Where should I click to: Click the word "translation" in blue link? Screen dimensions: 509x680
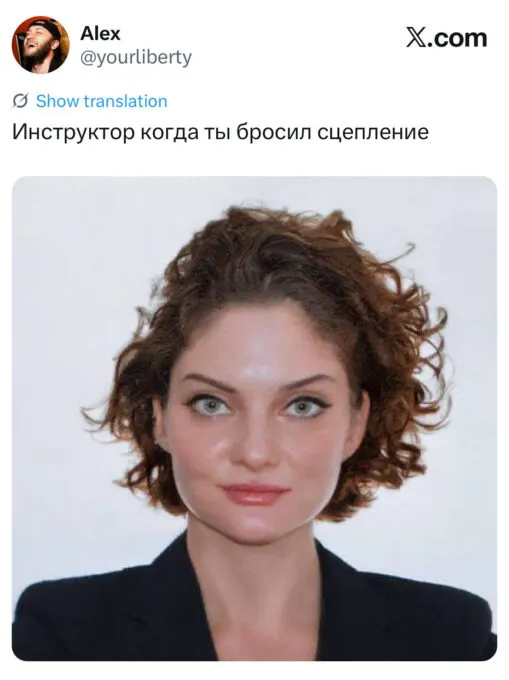click(125, 101)
